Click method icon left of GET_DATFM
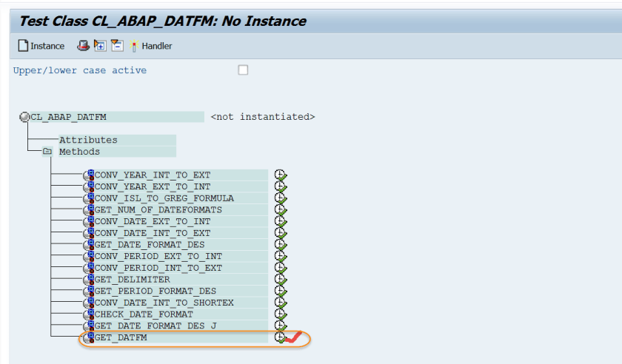Screen dimensions: 622x364 tap(89, 337)
